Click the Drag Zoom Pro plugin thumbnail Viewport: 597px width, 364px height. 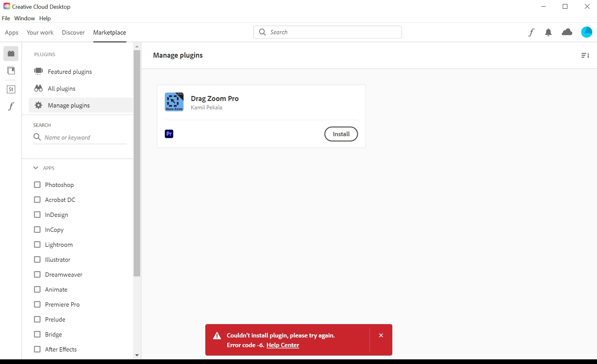point(174,102)
